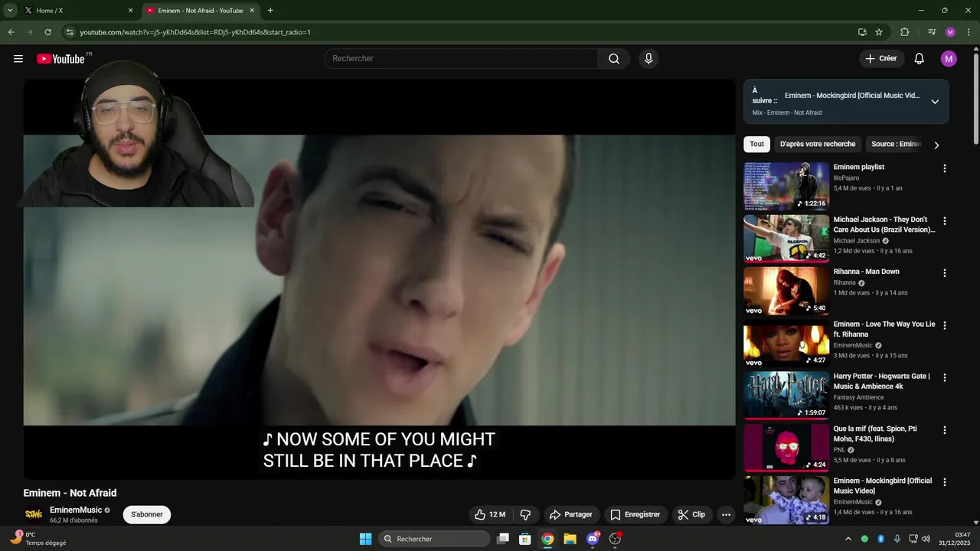Close the Home / X browser tab
980x551 pixels.
[130, 11]
